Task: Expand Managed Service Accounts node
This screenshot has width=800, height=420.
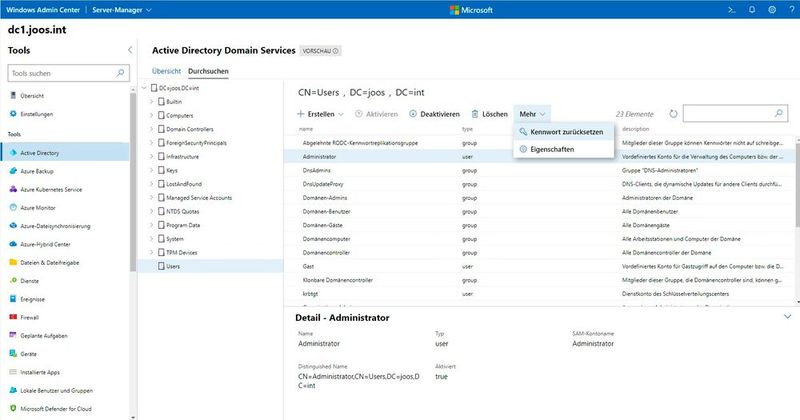Action: (x=152, y=197)
